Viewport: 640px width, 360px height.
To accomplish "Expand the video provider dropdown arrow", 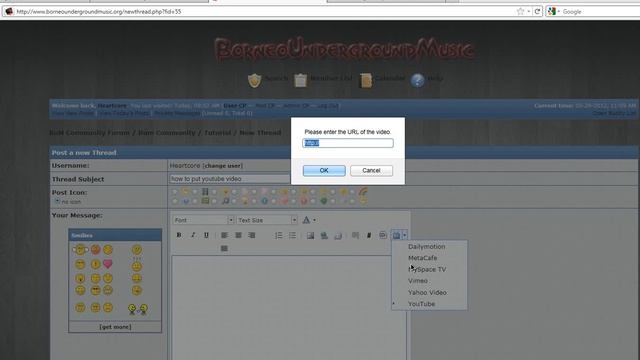I will coord(404,235).
